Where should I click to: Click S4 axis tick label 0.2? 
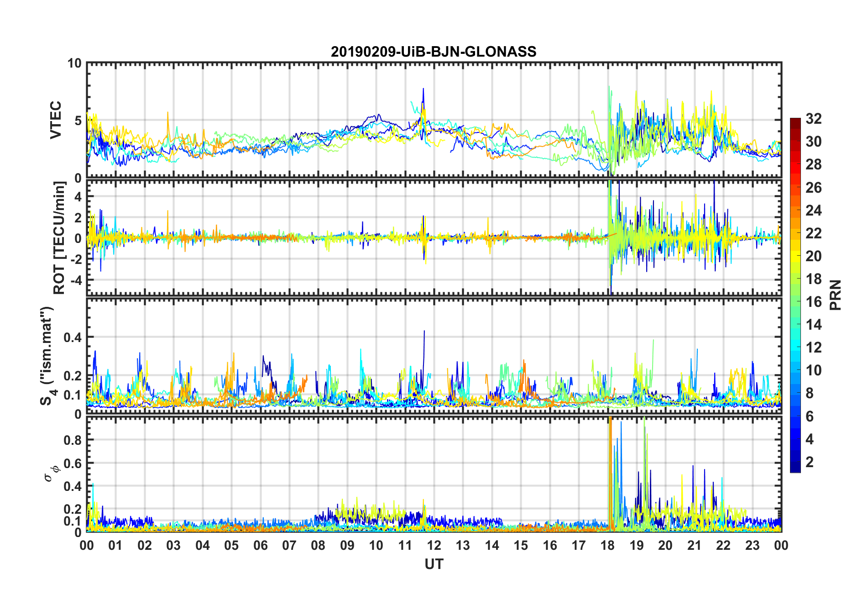click(73, 376)
